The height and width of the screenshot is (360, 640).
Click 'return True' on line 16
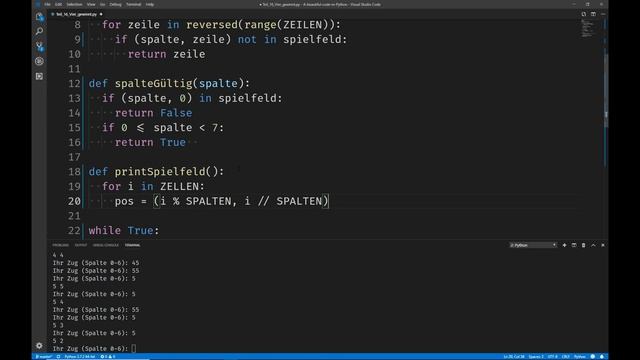[x=150, y=142]
